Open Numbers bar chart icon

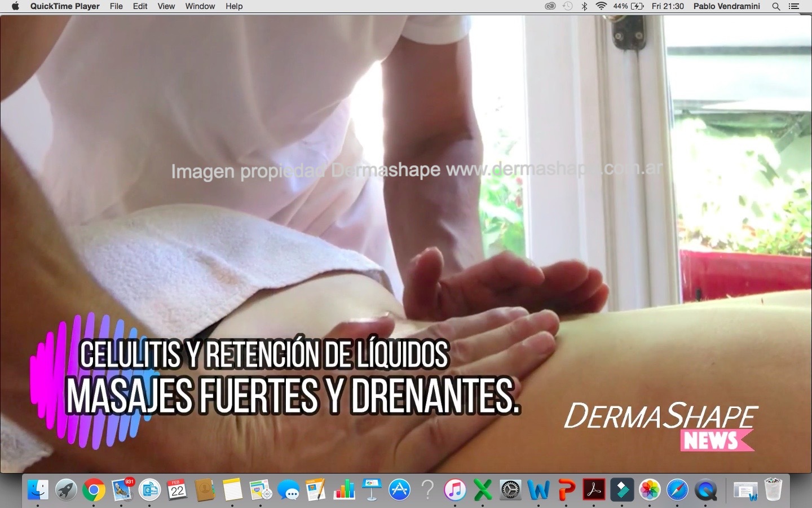point(343,490)
